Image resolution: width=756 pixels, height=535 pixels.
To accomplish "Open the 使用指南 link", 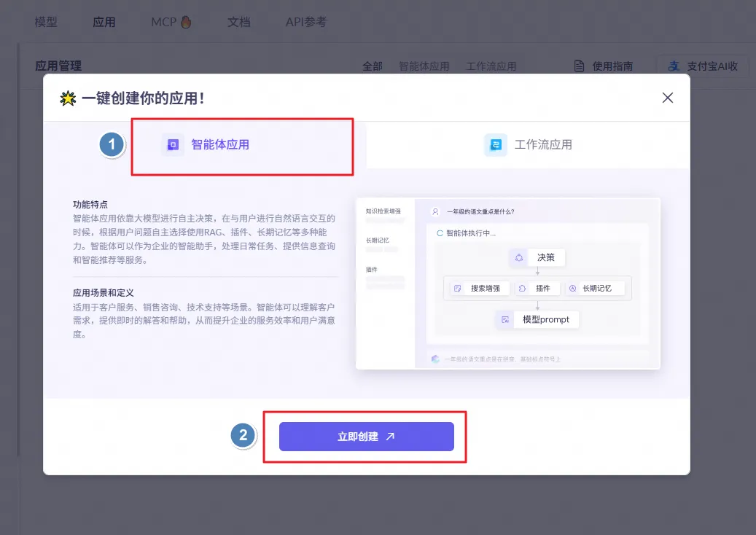I will tap(612, 66).
